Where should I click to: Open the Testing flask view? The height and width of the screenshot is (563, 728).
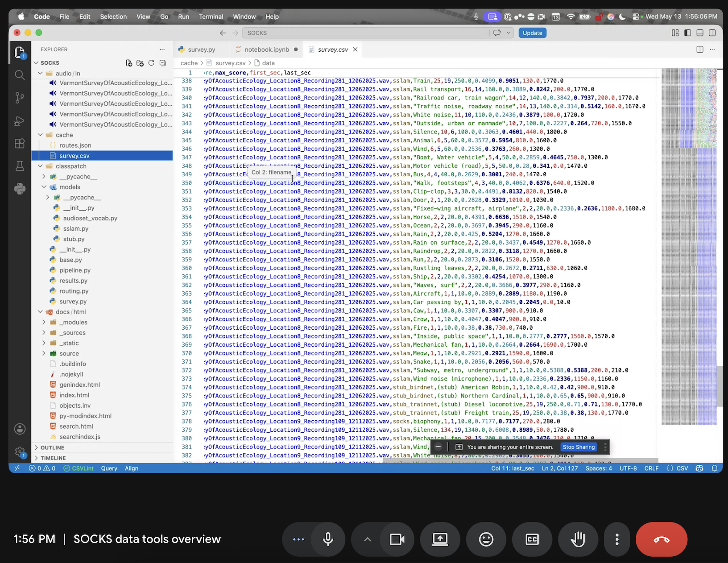(20, 166)
